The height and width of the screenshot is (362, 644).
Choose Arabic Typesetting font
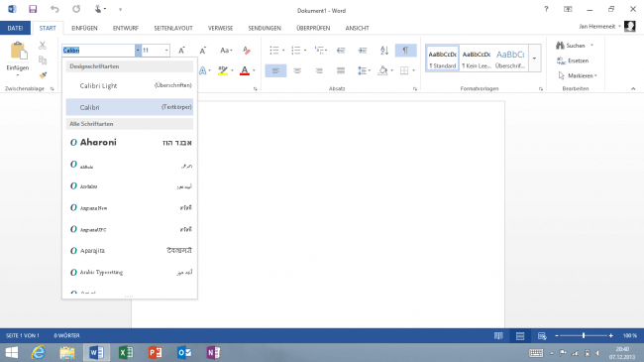coord(130,272)
